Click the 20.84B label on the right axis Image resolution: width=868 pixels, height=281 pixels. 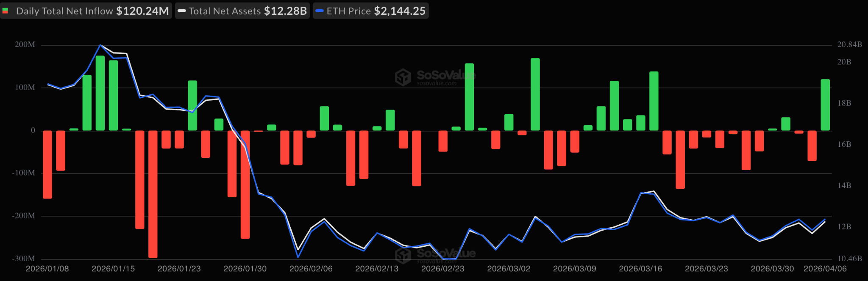click(849, 44)
